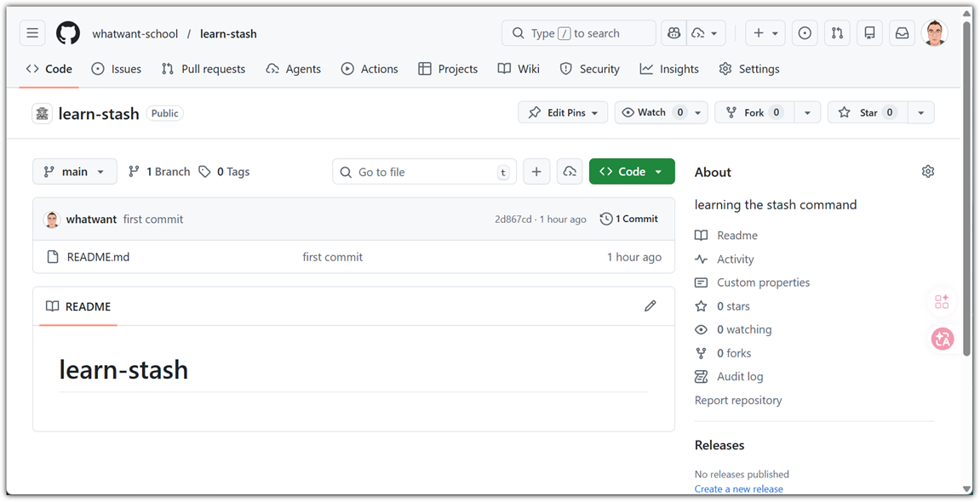Open the Actions tab
Screen dimensions: 980x502
(x=370, y=69)
